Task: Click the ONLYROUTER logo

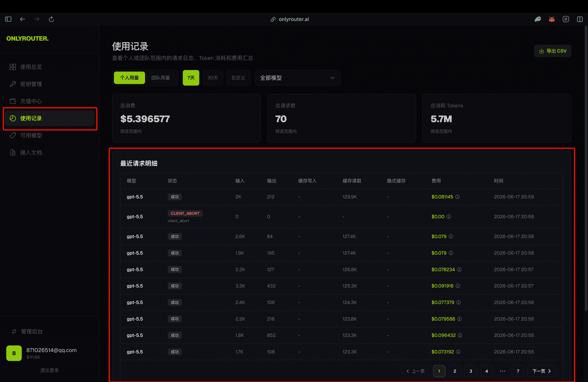Action: pos(27,39)
